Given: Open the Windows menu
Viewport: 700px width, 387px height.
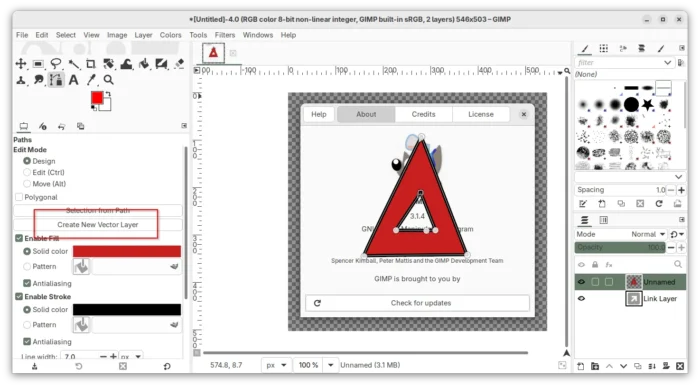Looking at the screenshot, I should (258, 35).
